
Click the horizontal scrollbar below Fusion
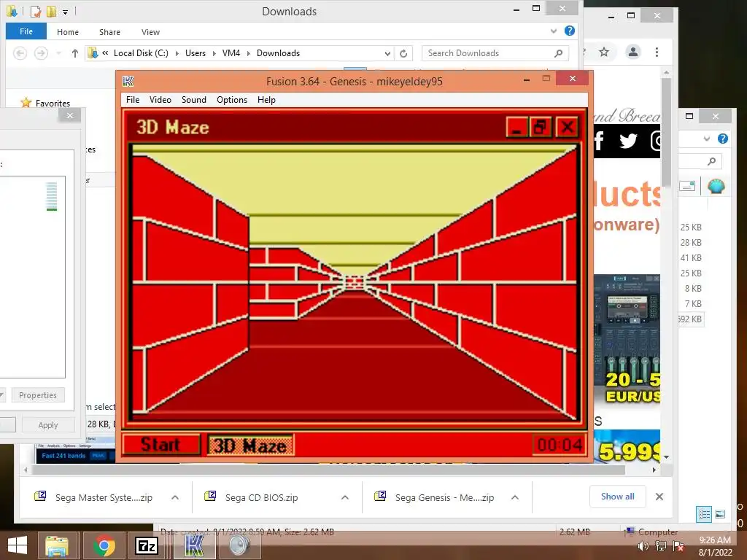[x=329, y=470]
